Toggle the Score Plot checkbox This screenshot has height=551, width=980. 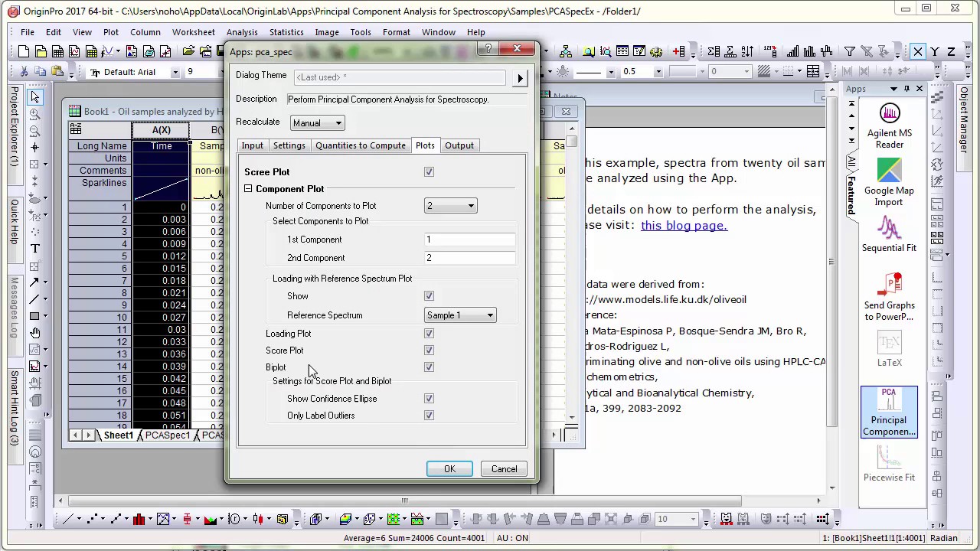click(x=429, y=350)
